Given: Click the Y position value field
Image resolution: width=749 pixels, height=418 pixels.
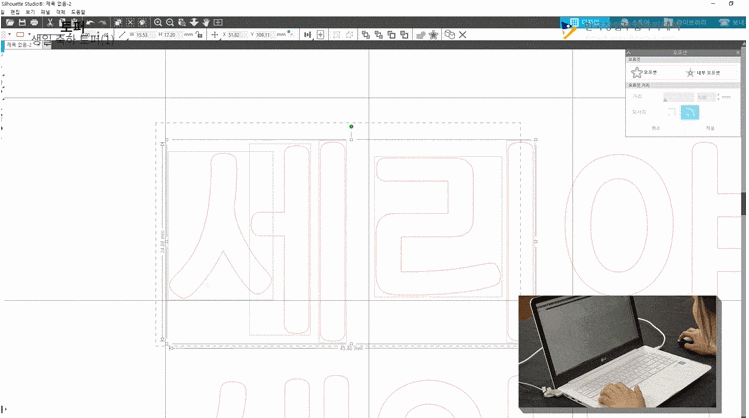Looking at the screenshot, I should (264, 35).
